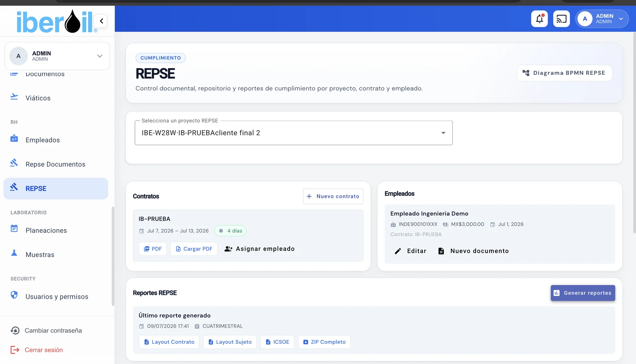
Task: Expand the ADMIN profile card in sidebar
Action: click(57, 56)
